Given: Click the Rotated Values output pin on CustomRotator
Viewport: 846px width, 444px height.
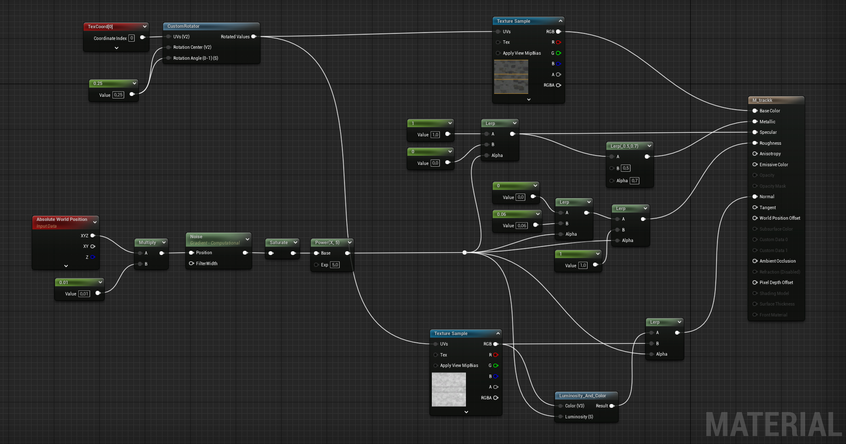Looking at the screenshot, I should coord(253,36).
